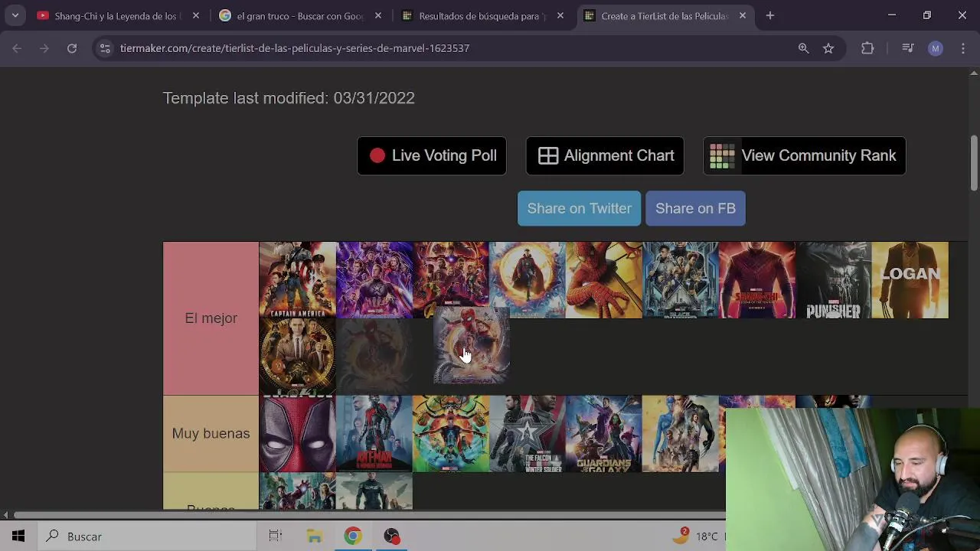Select the Thor Ragnarok poster
980x551 pixels.
(451, 434)
